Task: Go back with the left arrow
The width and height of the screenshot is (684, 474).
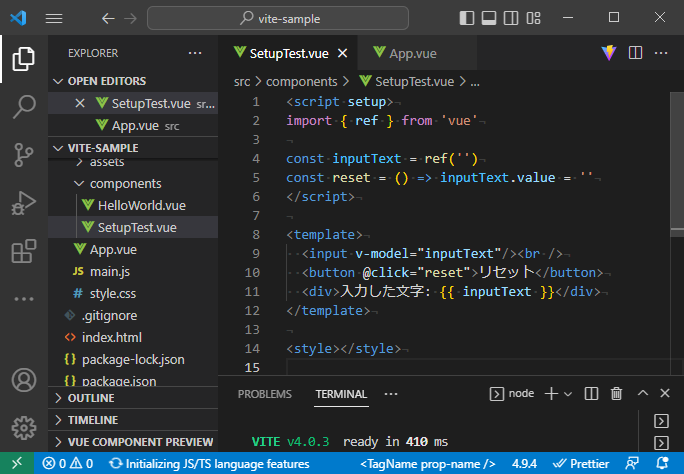Action: click(108, 18)
